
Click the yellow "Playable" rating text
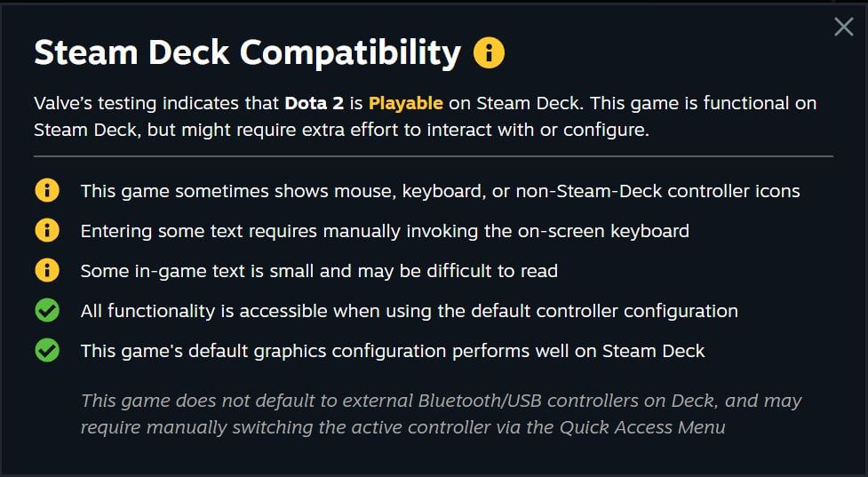[405, 103]
